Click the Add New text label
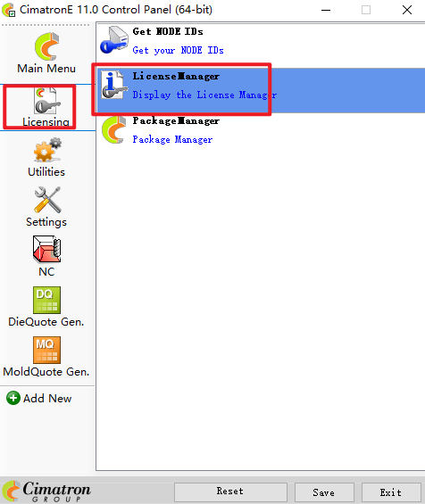This screenshot has height=504, width=425. (x=47, y=398)
